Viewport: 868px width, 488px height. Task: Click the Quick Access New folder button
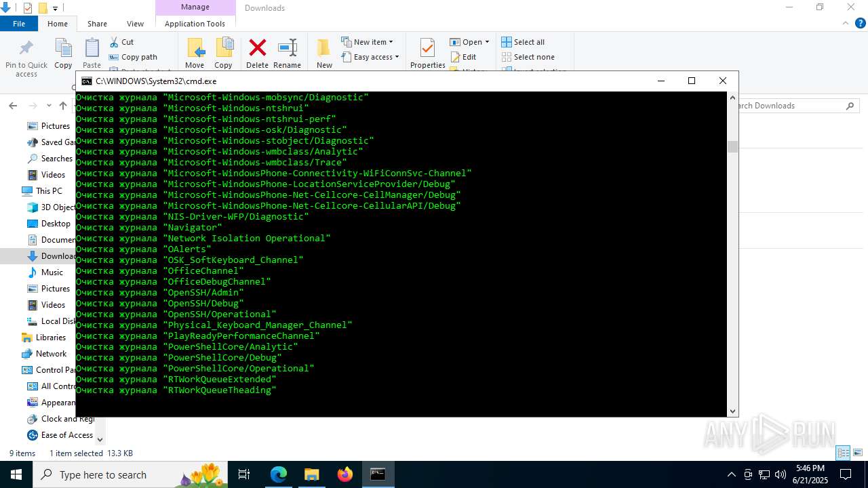pos(43,8)
